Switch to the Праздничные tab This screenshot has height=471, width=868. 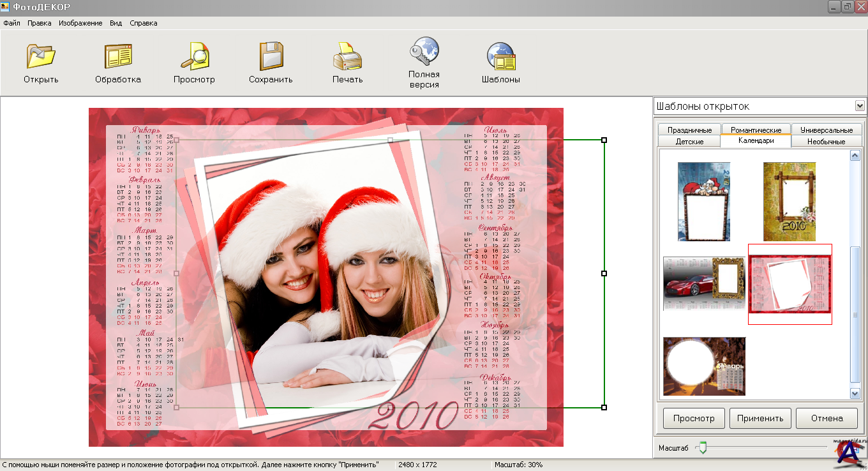(x=689, y=130)
